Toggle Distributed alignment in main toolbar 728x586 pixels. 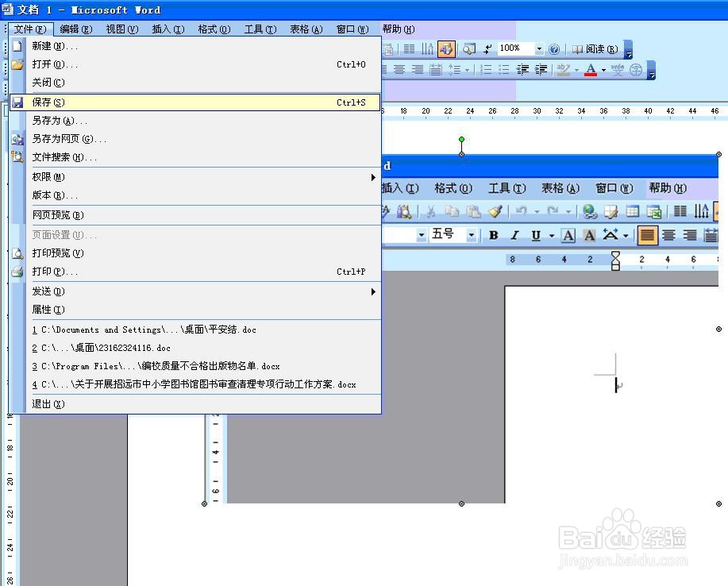tap(436, 70)
